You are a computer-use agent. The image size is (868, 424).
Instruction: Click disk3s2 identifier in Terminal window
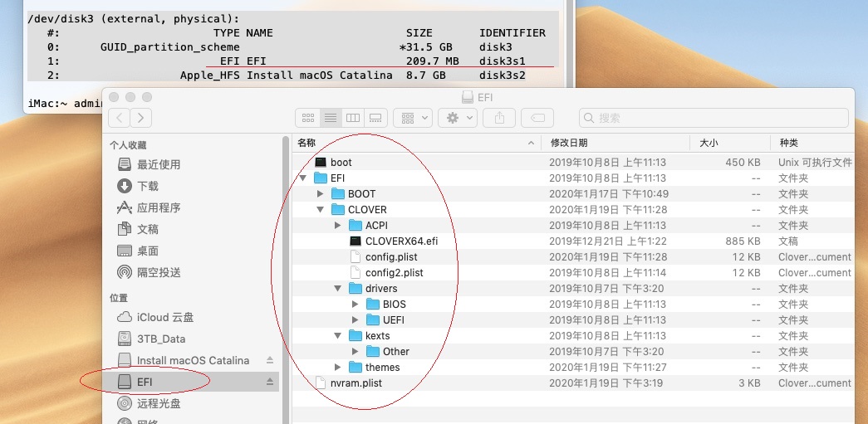tap(502, 76)
